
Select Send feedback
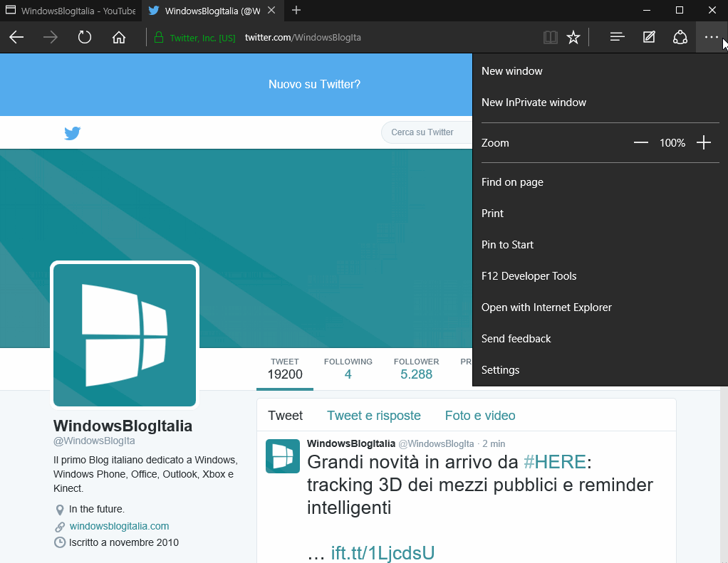click(600, 339)
